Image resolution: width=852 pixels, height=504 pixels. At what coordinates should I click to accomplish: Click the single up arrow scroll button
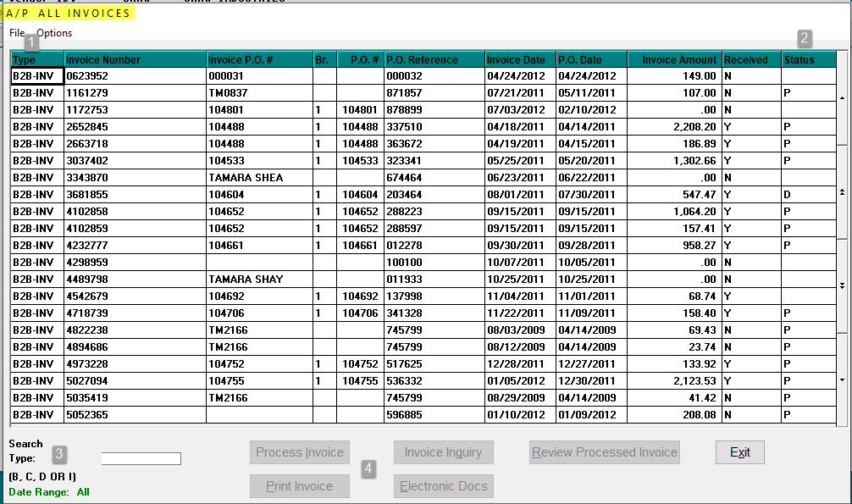tap(842, 98)
